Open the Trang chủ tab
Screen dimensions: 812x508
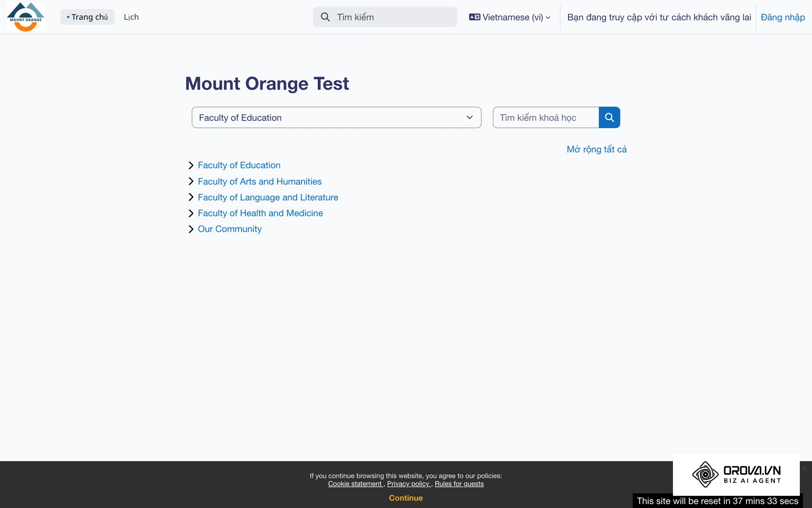(x=87, y=17)
